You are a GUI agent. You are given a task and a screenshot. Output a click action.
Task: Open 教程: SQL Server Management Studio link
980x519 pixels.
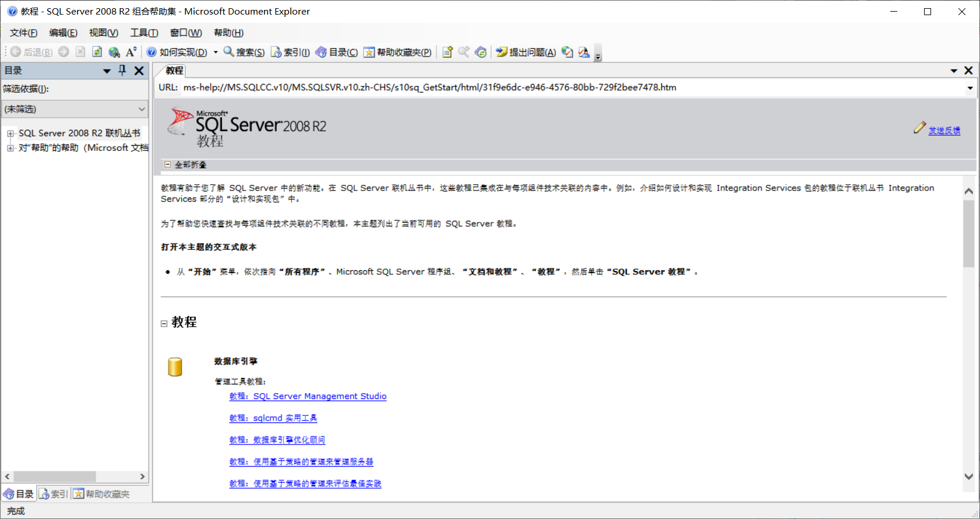point(308,396)
